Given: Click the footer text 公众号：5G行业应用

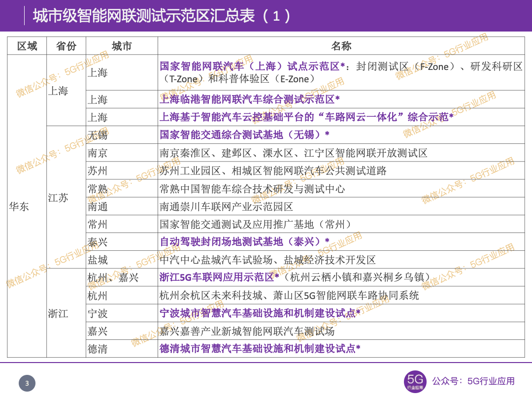Looking at the screenshot, I should [x=473, y=381].
